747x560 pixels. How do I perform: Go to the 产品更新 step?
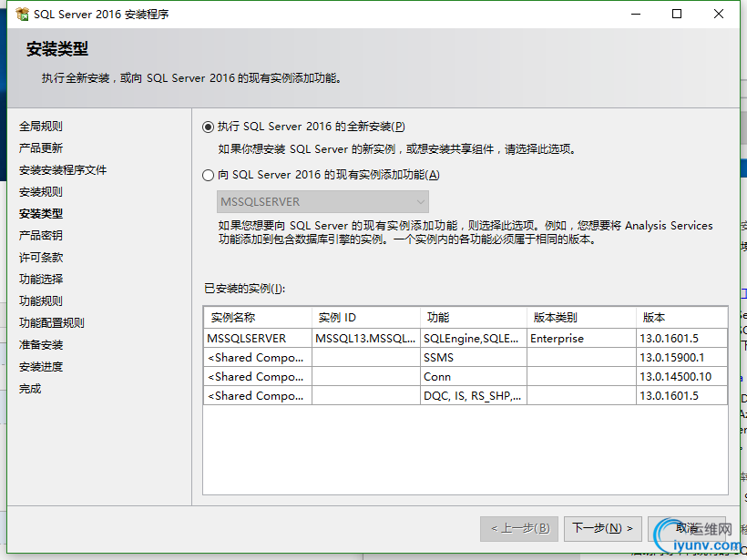click(40, 148)
